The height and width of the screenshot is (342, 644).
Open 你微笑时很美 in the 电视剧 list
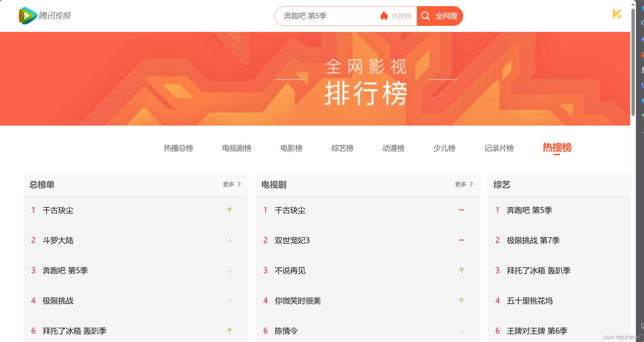[x=298, y=301]
